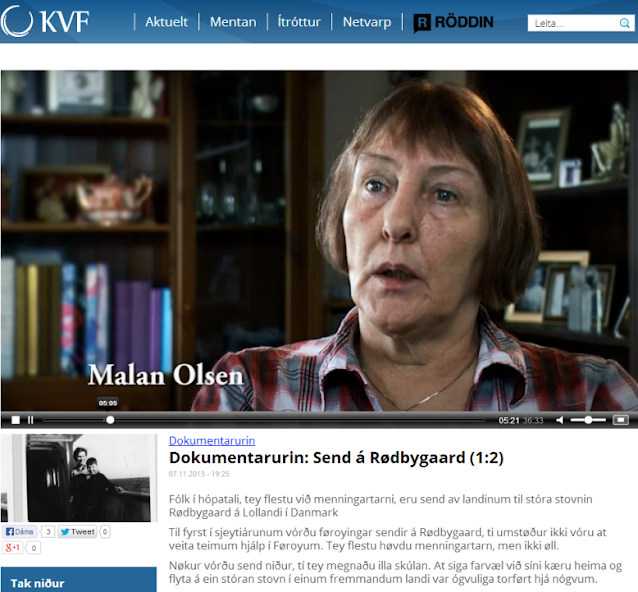Toggle fullscreen video mode

621,420
